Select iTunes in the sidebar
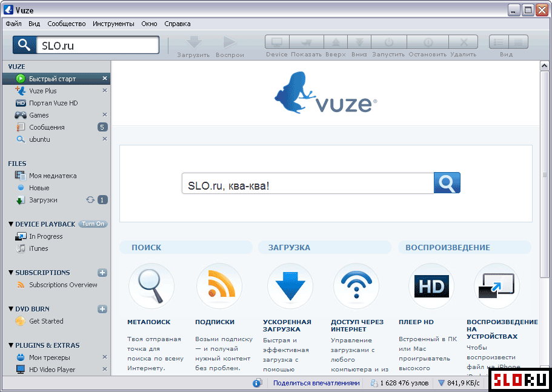The height and width of the screenshot is (392, 552). [56, 248]
